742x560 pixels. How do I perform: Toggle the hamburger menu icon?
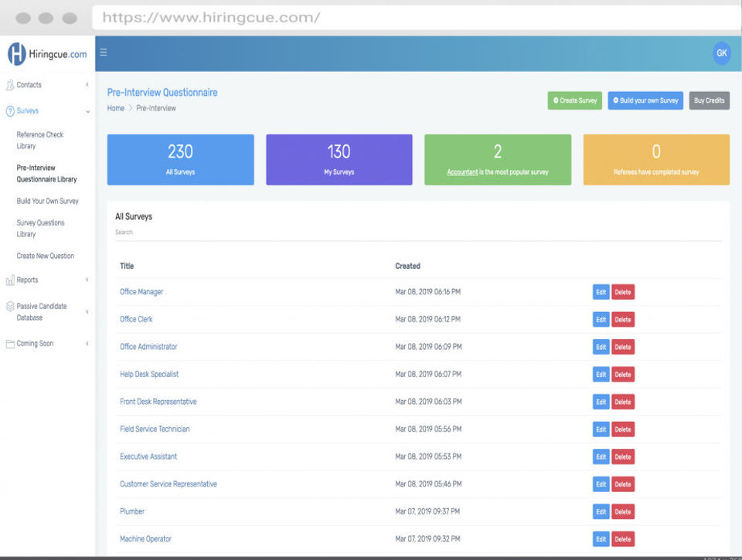click(103, 53)
